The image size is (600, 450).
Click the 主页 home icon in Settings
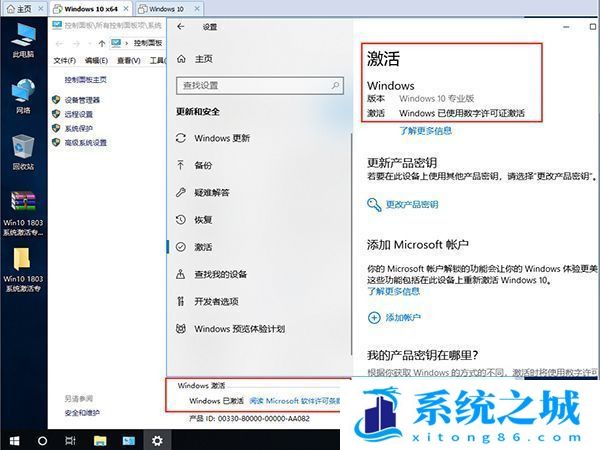181,59
